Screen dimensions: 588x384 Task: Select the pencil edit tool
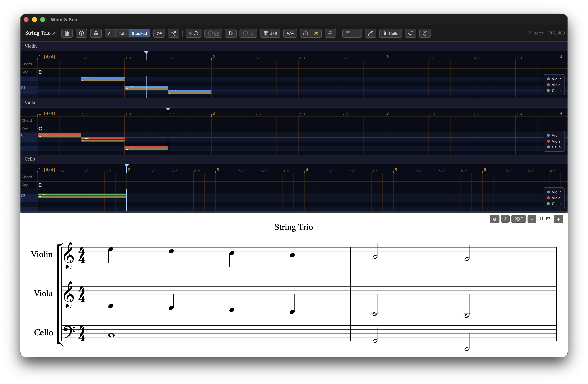[x=370, y=33]
